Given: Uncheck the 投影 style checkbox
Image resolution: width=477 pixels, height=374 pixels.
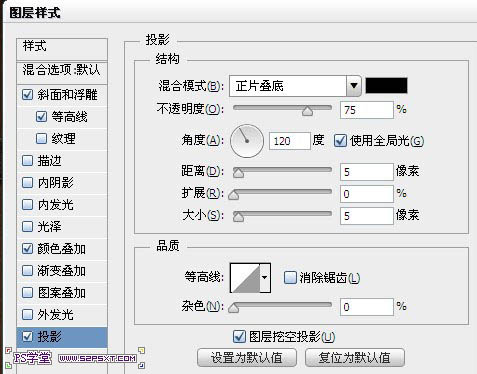Looking at the screenshot, I should [x=27, y=336].
